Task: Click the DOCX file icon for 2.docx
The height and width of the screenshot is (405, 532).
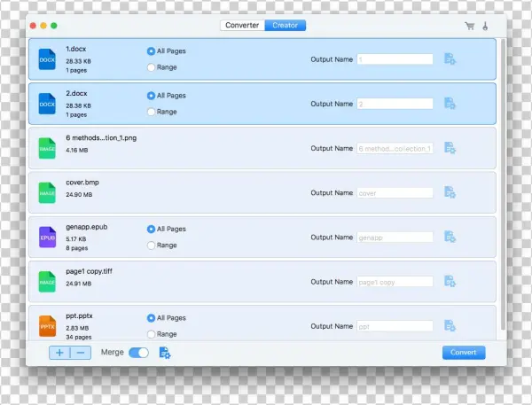Action: click(x=47, y=105)
